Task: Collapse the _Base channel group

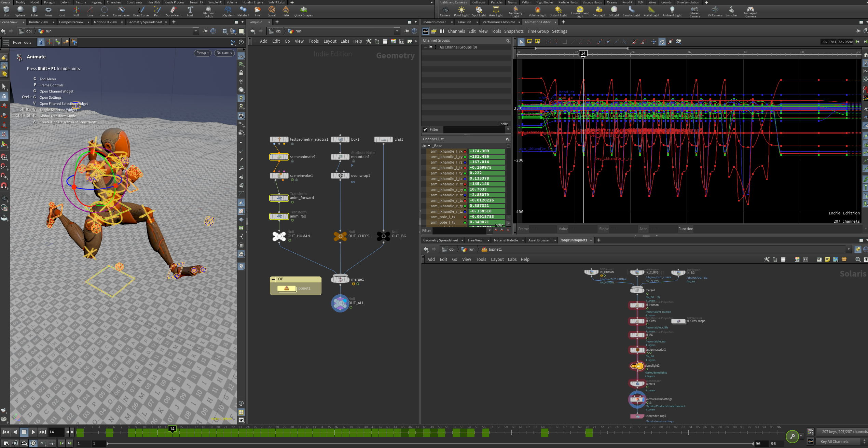Action: tap(429, 146)
